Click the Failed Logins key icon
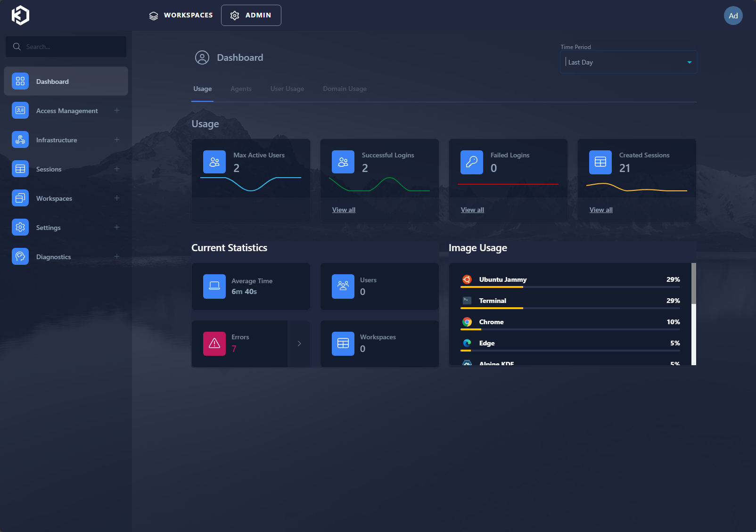 [472, 162]
